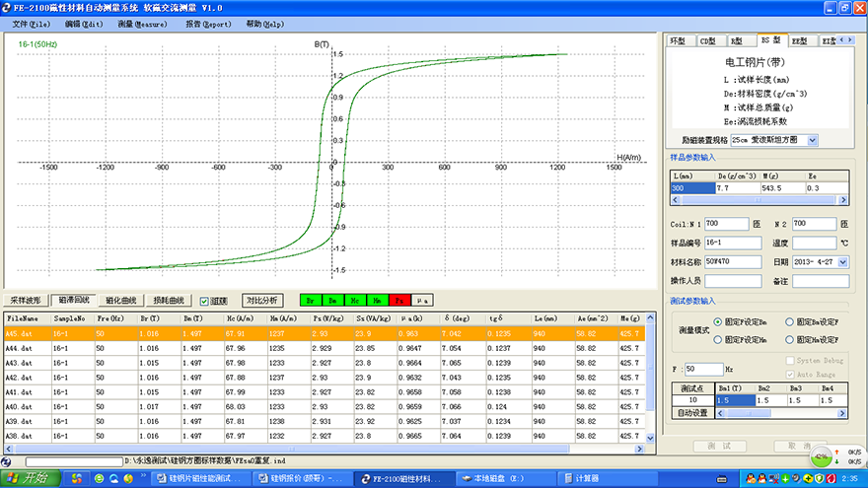
Task: Open 励磁装置规格 dropdown
Action: point(812,141)
